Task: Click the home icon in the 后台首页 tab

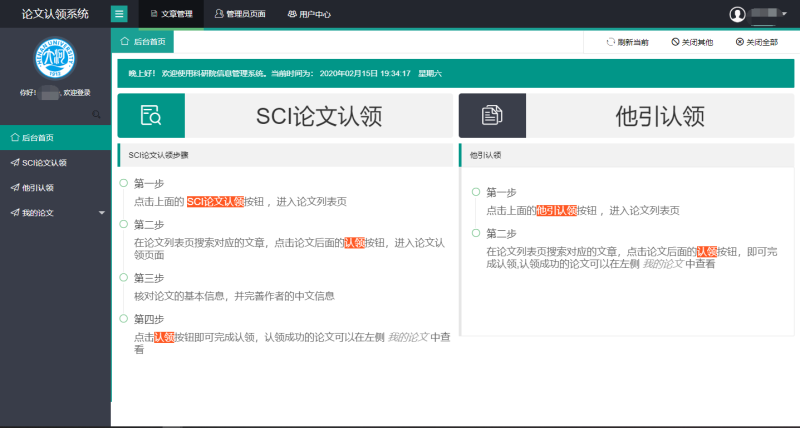Action: (124, 42)
